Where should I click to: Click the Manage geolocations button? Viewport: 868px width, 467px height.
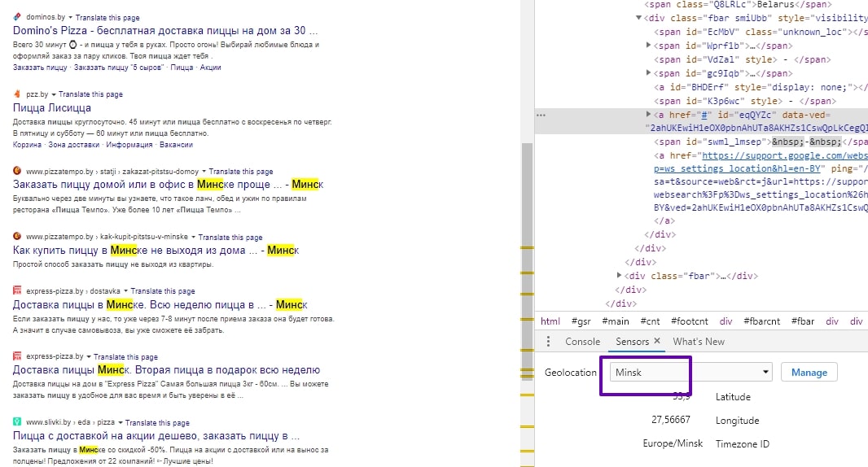pyautogui.click(x=809, y=373)
